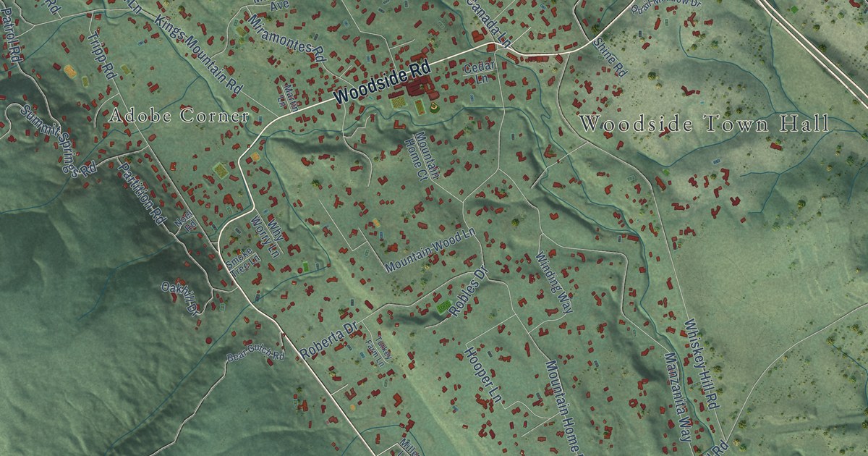The width and height of the screenshot is (868, 456).
Task: Select the Adobe Corner place label
Action: point(179,116)
